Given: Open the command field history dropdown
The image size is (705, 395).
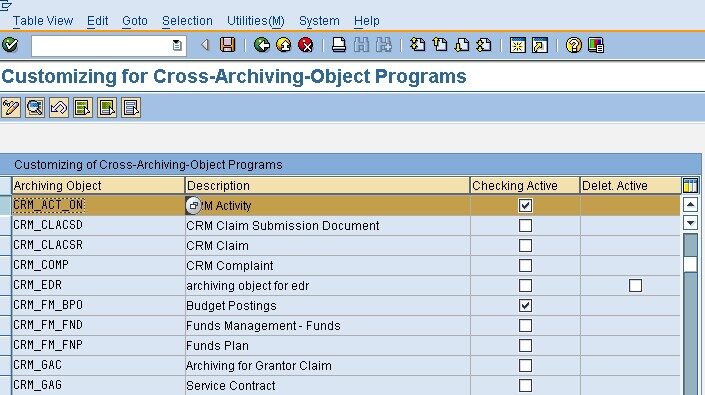Looking at the screenshot, I should [x=177, y=45].
